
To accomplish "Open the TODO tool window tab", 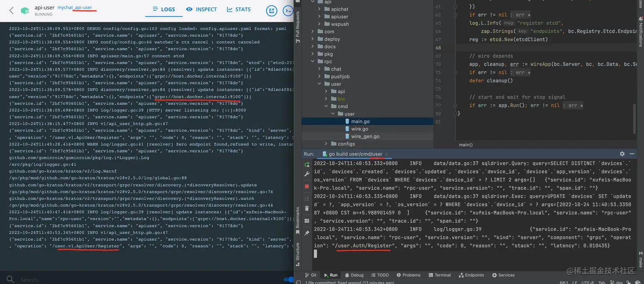I will (x=379, y=275).
